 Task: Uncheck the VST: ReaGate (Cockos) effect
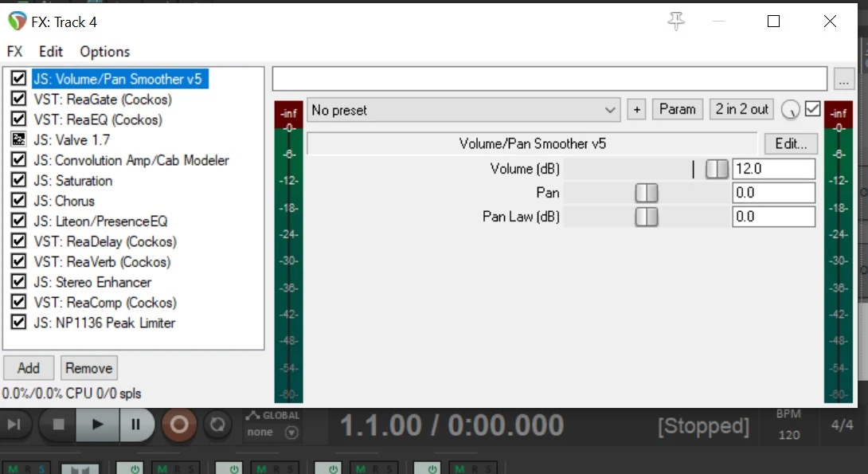click(18, 99)
